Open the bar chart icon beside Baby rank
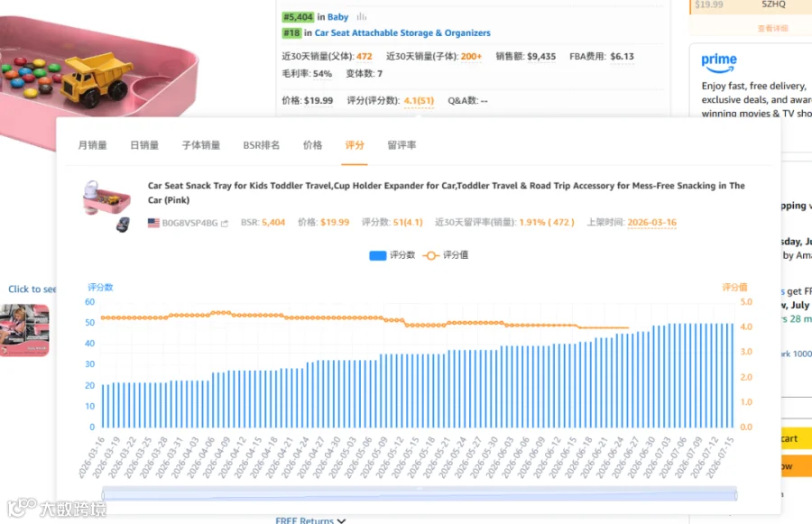This screenshot has width=812, height=524. (x=362, y=16)
